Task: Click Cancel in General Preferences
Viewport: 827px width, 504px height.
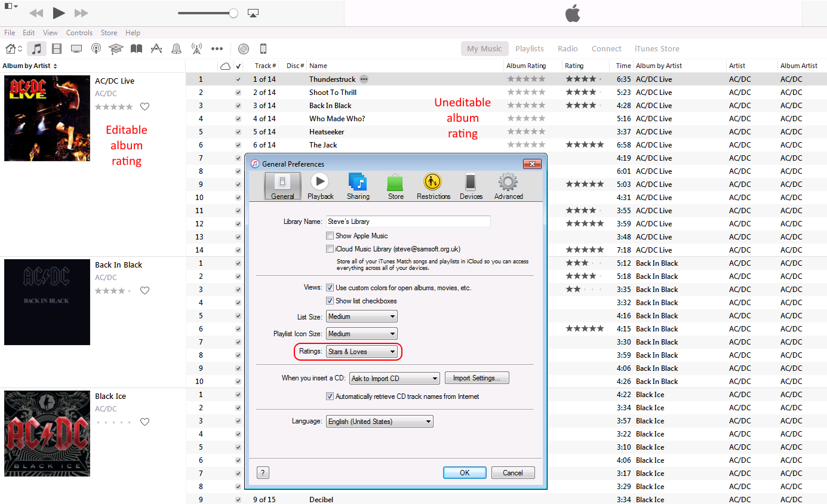Action: point(513,473)
